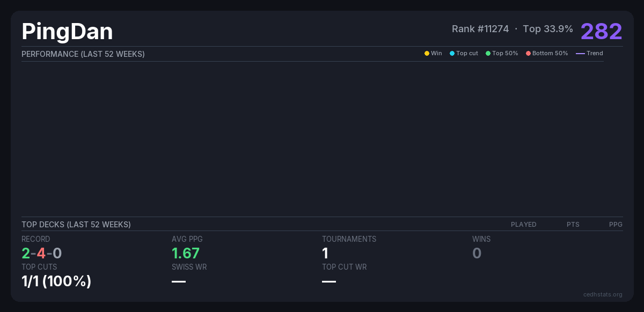
Task: Click the PingDan player name heading
Action: pyautogui.click(x=67, y=32)
